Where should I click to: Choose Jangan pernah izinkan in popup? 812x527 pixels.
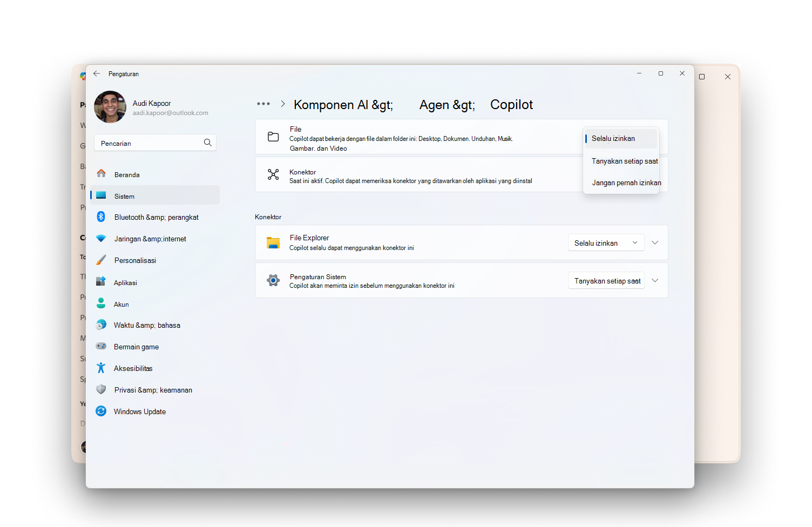pyautogui.click(x=621, y=183)
